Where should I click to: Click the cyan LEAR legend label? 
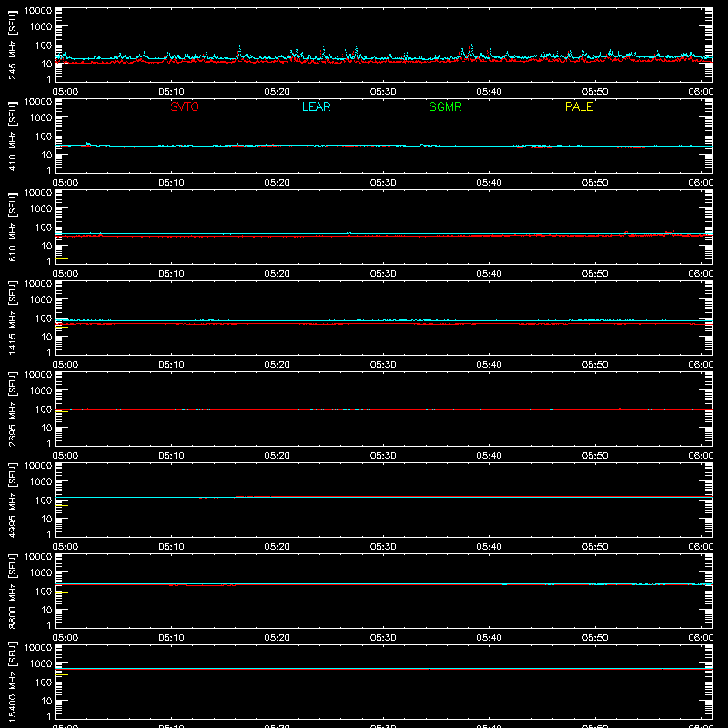(316, 106)
